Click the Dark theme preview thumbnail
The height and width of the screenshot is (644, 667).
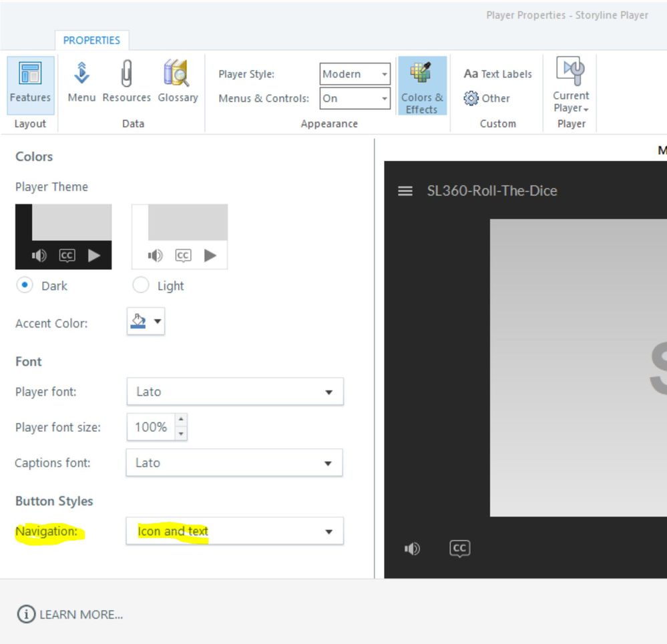(x=63, y=237)
